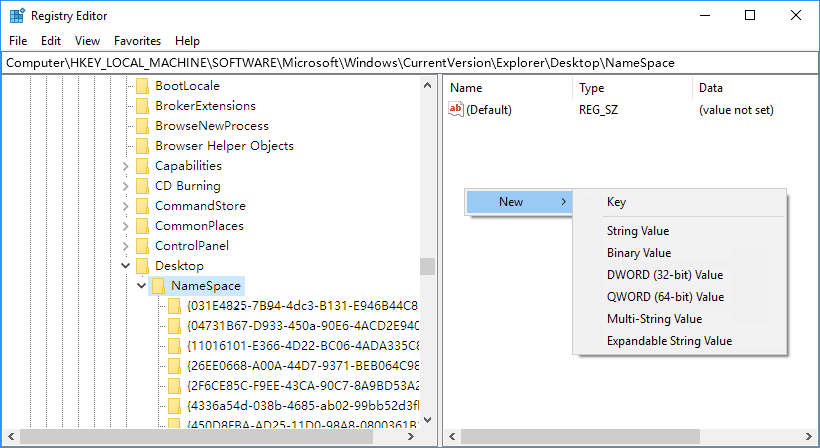Select Key in the New submenu

616,202
